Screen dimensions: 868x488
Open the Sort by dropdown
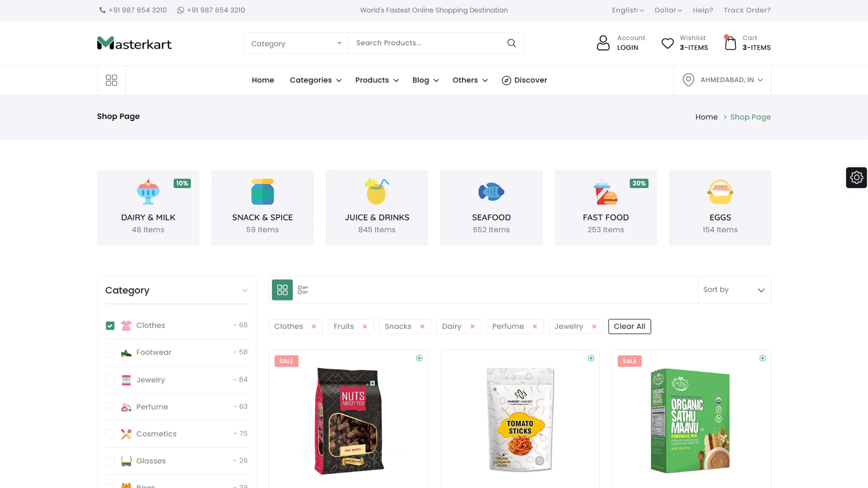point(734,290)
